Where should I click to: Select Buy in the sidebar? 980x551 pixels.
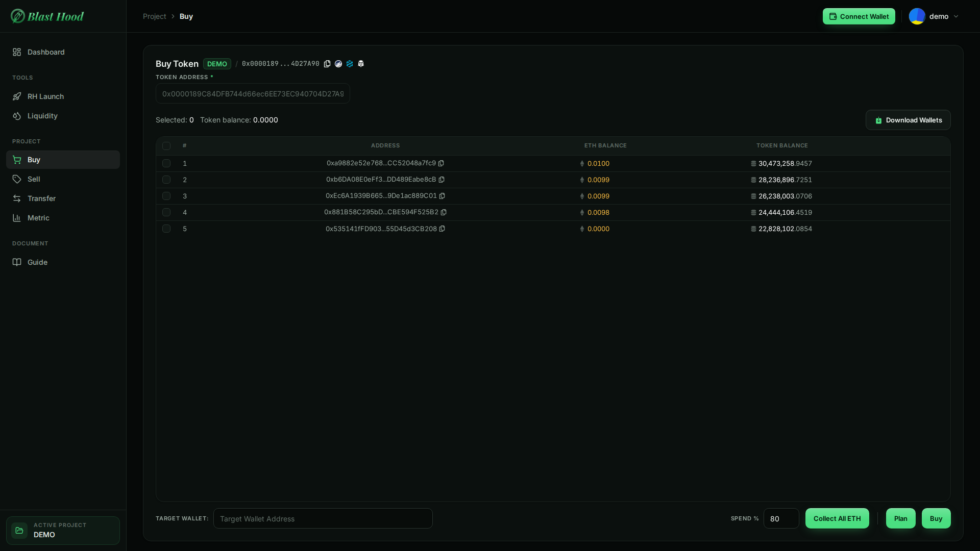point(63,160)
